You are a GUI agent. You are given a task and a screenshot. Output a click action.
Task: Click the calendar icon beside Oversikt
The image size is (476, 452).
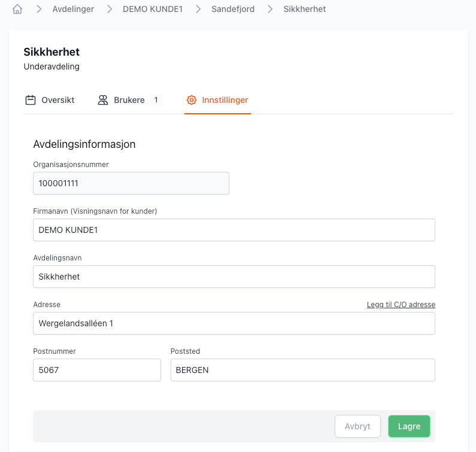[30, 100]
